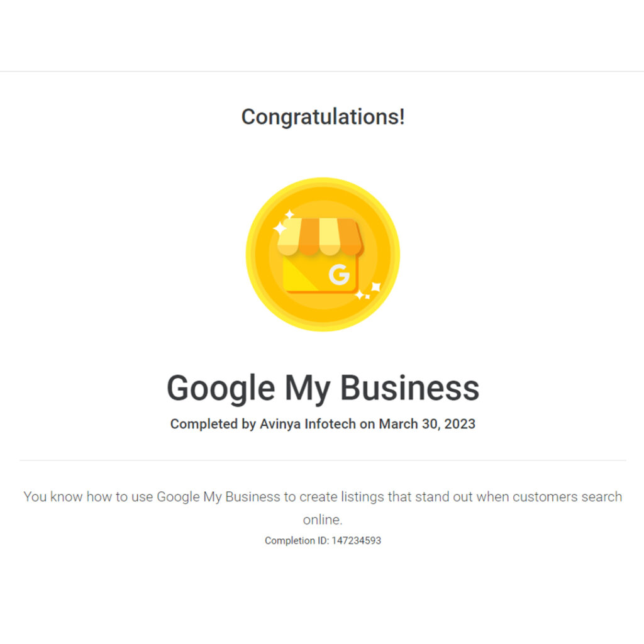Click the divider line below completion date

tap(323, 460)
